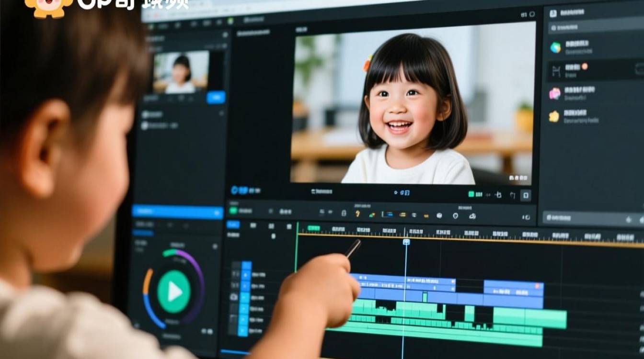Click the green square indicator below the preview
This screenshot has width=644, height=359.
click(x=471, y=194)
